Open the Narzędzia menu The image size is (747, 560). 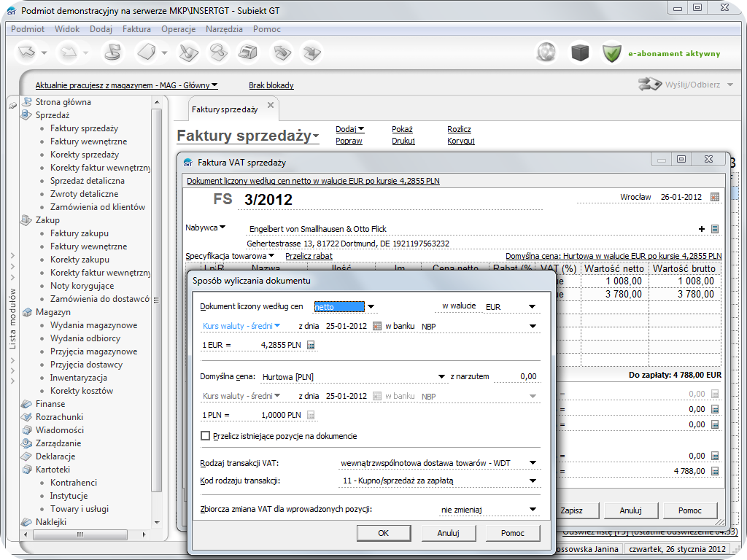tap(224, 29)
